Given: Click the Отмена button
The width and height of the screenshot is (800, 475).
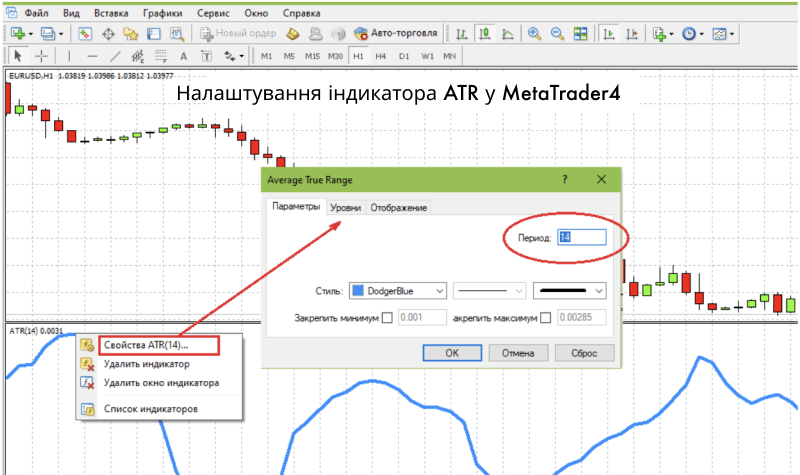Looking at the screenshot, I should pos(518,353).
